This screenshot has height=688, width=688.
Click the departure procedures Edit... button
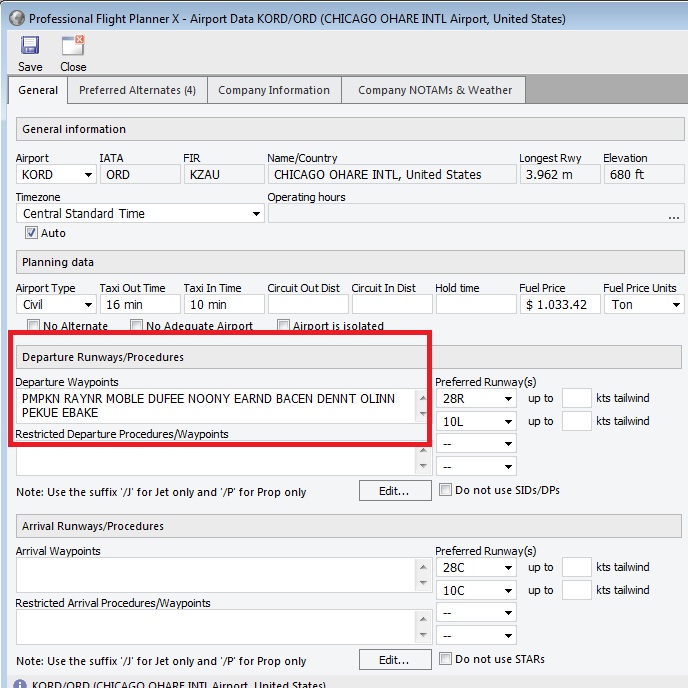[393, 491]
